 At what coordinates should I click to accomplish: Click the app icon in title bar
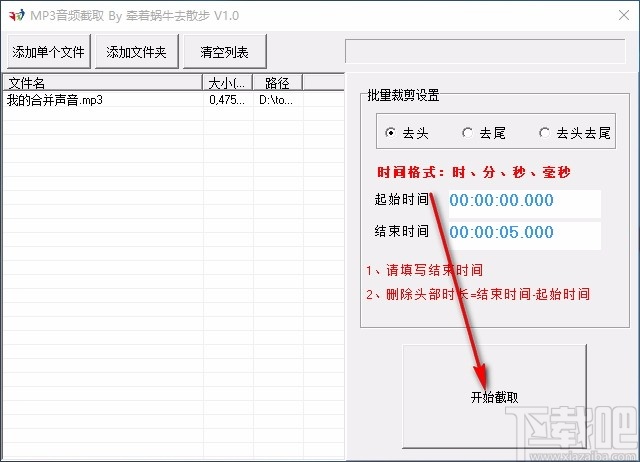pos(16,16)
